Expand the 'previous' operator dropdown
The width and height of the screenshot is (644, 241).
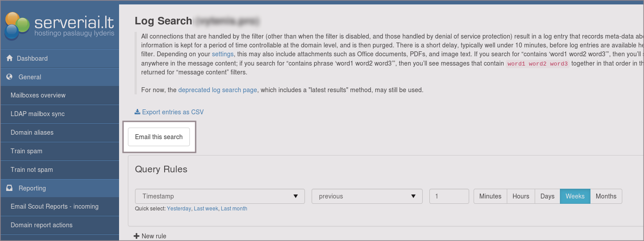coord(367,196)
